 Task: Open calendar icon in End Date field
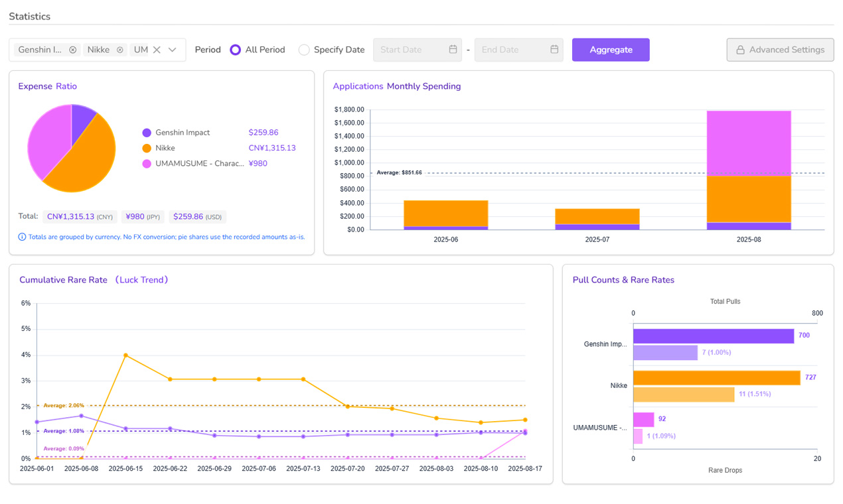(554, 50)
